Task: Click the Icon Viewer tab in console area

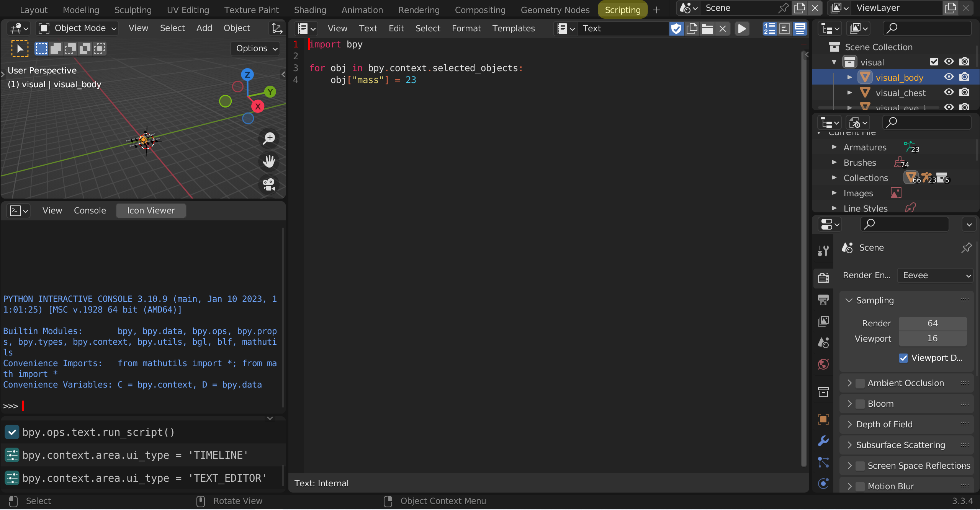Action: [151, 210]
